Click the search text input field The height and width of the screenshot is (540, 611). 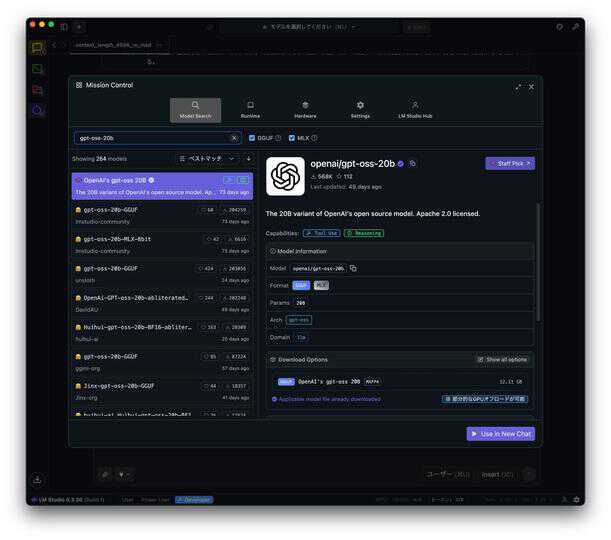[x=150, y=138]
